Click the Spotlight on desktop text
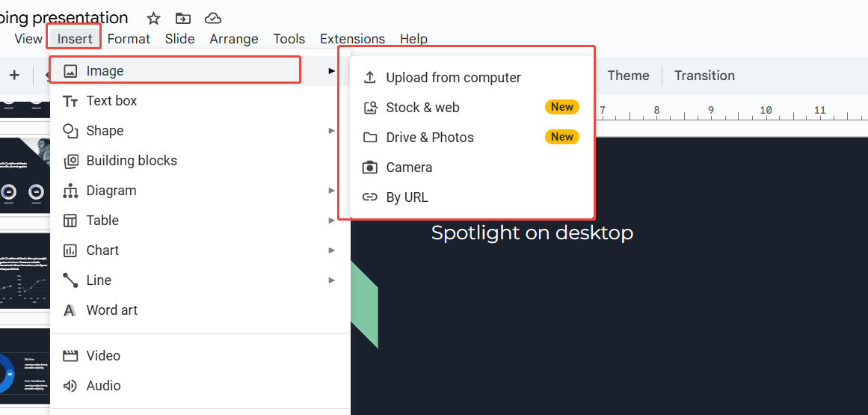Screen dimensions: 868x415 (x=532, y=233)
